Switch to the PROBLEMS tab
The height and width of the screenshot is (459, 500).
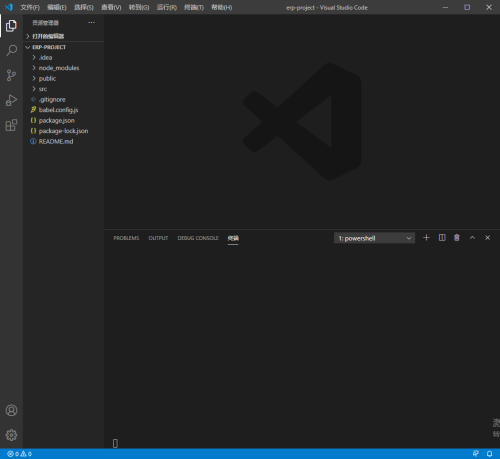(x=126, y=238)
